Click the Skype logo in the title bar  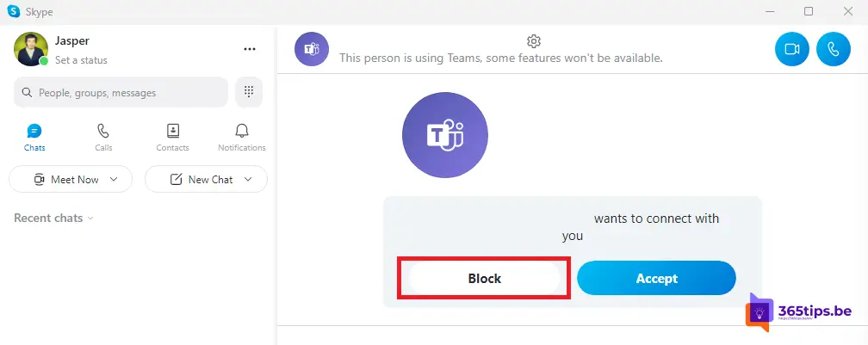point(13,11)
